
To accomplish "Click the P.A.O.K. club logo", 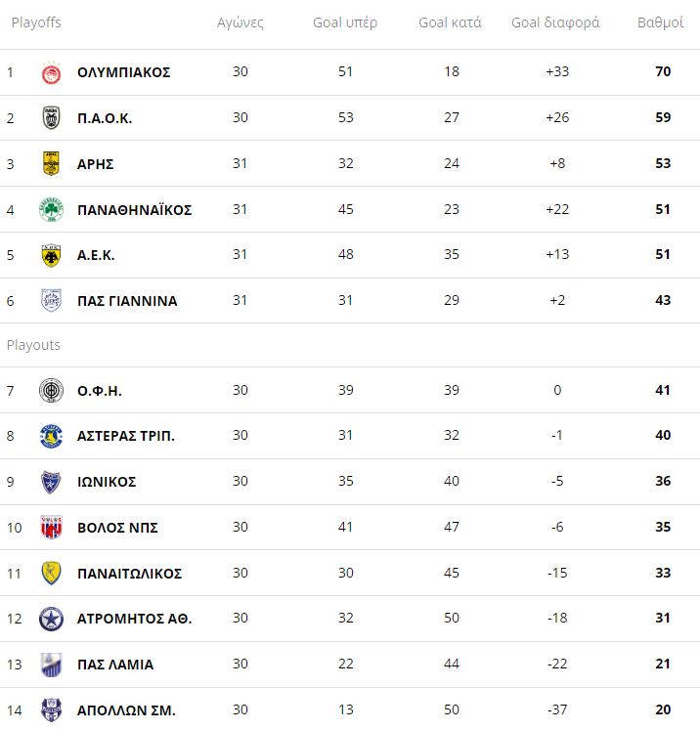I will tap(51, 118).
